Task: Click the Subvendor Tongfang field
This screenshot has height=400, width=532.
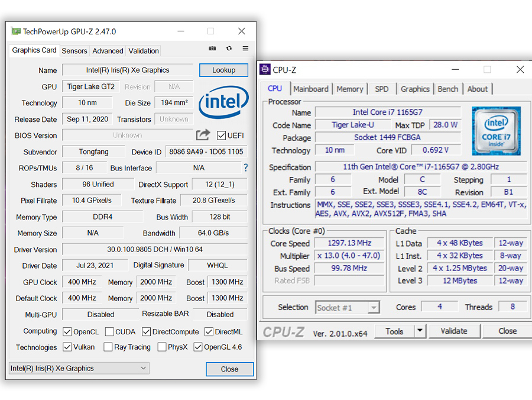Action: 93,151
